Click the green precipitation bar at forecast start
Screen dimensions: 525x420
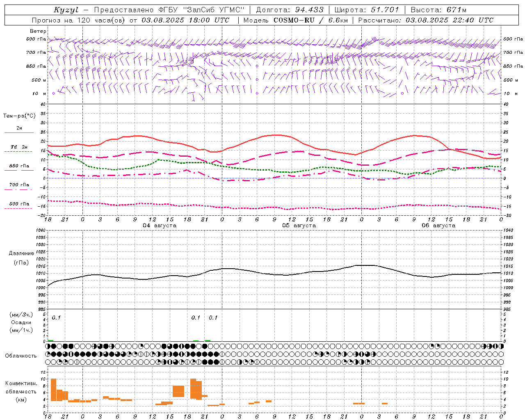pyautogui.click(x=50, y=340)
